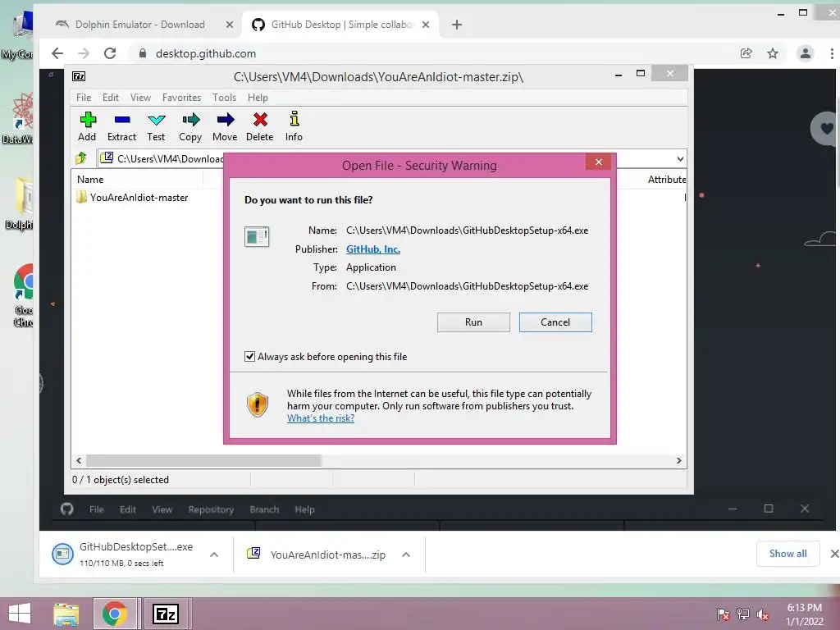
Task: Click the 7-Zip scrollbar right arrow
Action: tap(678, 460)
